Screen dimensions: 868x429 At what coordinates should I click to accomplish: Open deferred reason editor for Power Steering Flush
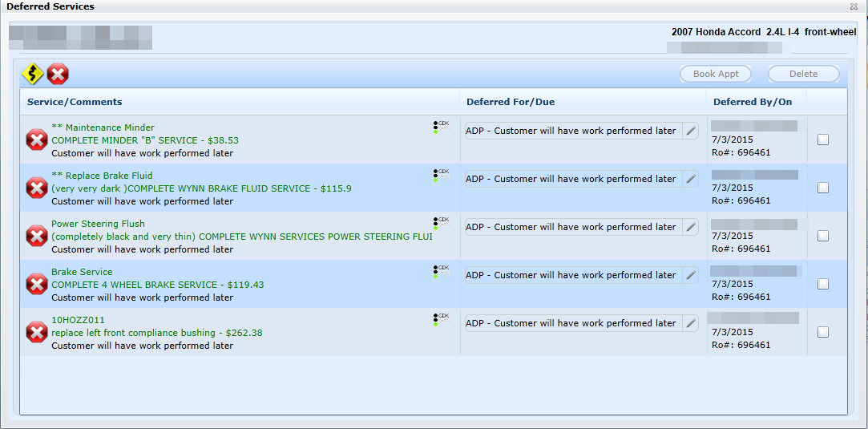[x=690, y=227]
